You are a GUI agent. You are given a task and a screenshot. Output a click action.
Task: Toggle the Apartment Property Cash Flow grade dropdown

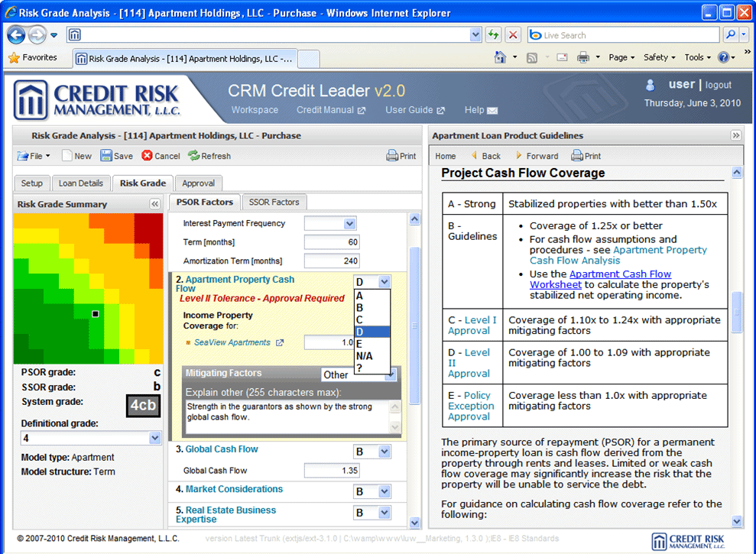coord(384,281)
